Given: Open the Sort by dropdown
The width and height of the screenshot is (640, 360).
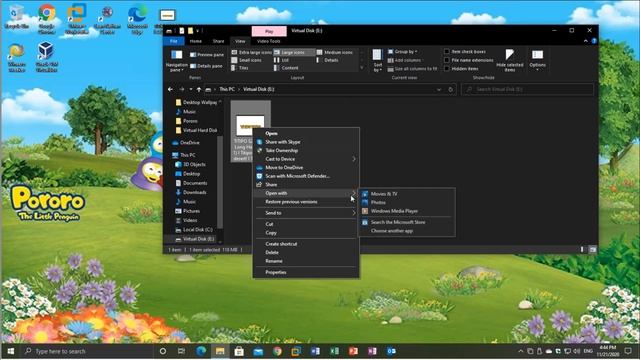Looking at the screenshot, I should [378, 60].
